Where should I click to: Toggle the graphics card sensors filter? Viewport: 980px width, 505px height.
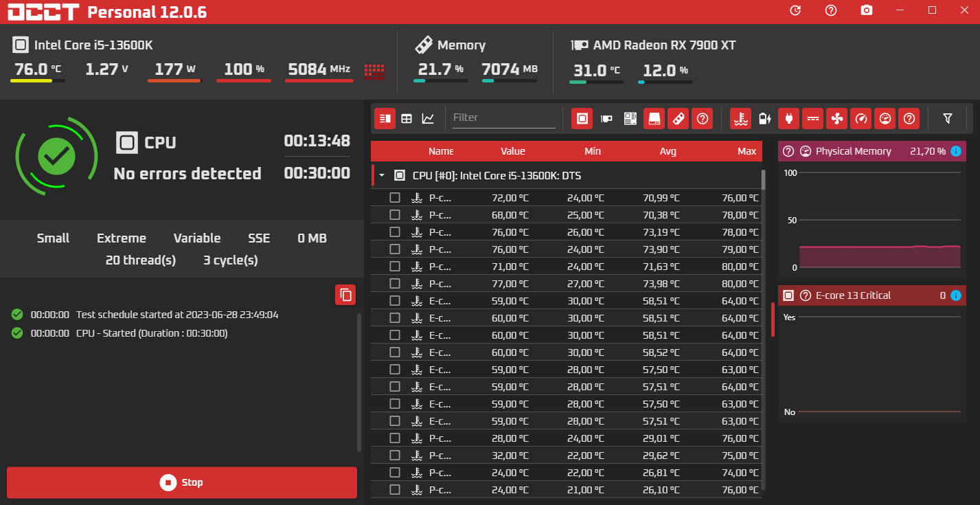click(606, 118)
